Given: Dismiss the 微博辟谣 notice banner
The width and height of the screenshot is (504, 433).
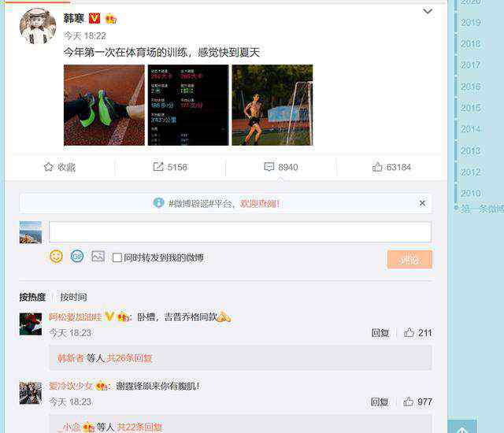Looking at the screenshot, I should [422, 203].
